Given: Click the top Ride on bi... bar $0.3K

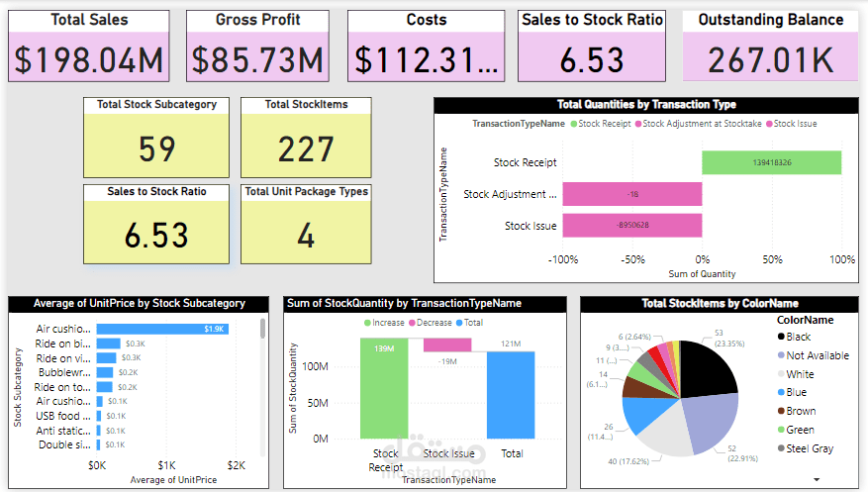Looking at the screenshot, I should pyautogui.click(x=109, y=344).
